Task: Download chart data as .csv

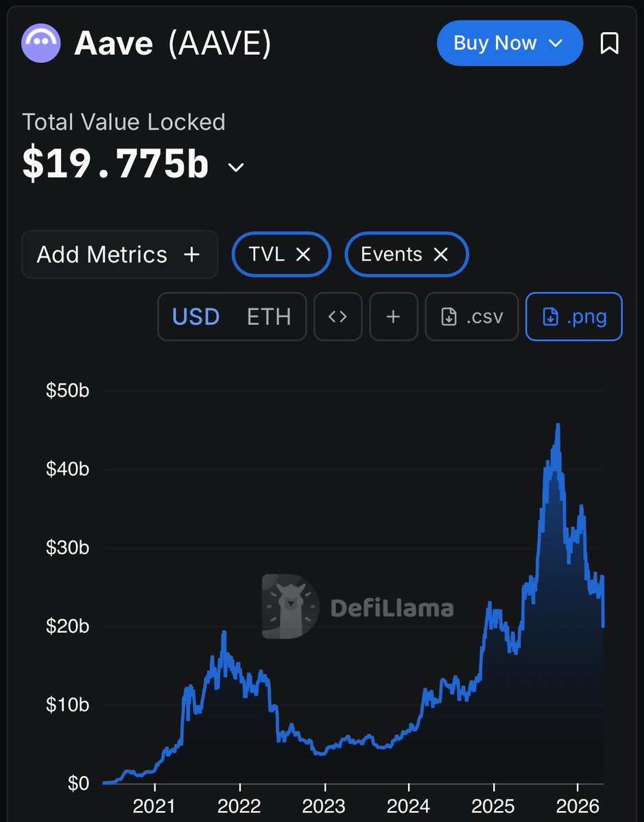Action: tap(471, 317)
